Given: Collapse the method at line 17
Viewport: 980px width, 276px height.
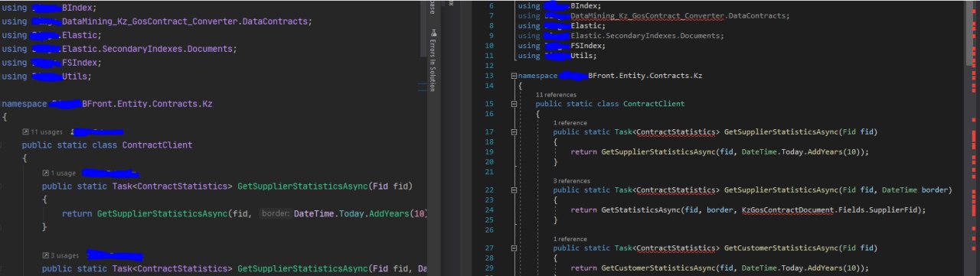Looking at the screenshot, I should pos(513,132).
